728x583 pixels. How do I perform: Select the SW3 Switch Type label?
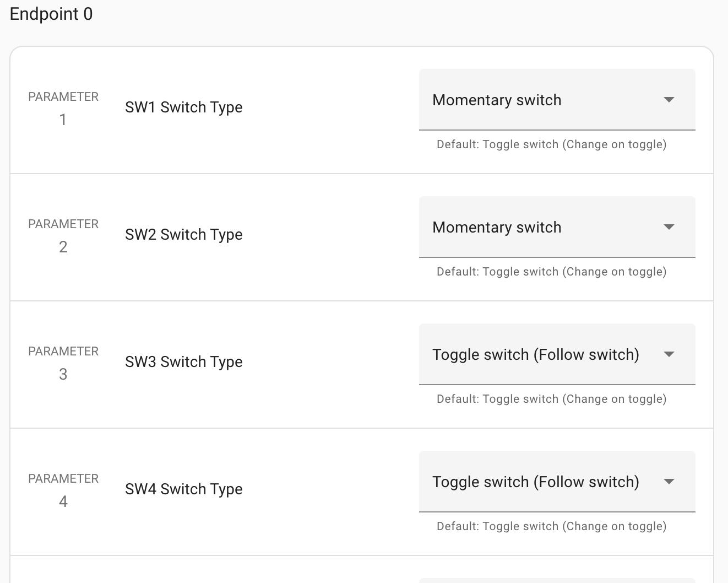(x=184, y=362)
